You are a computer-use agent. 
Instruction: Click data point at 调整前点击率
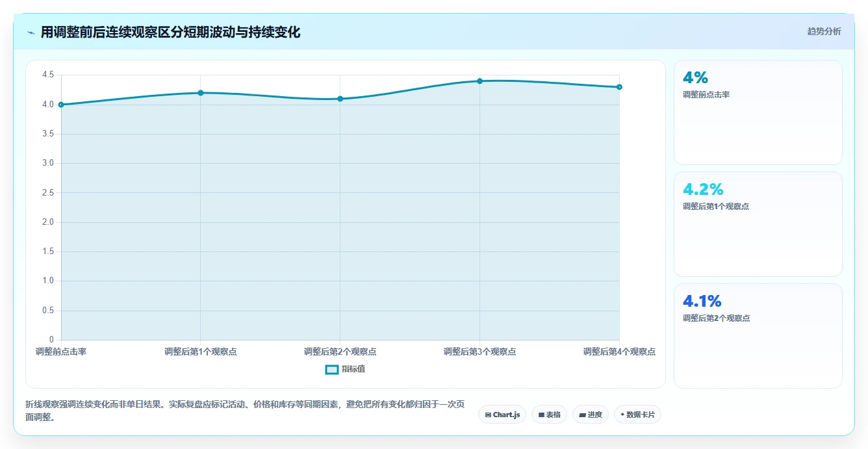coord(61,105)
